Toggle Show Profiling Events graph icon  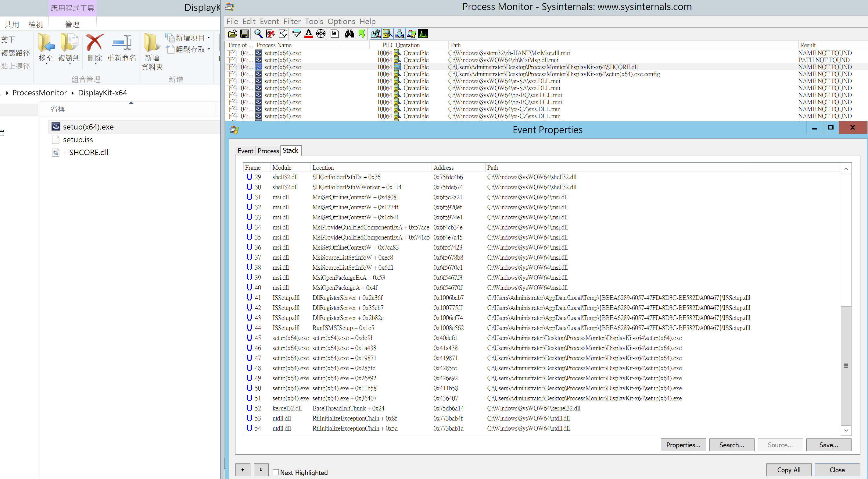click(x=423, y=34)
